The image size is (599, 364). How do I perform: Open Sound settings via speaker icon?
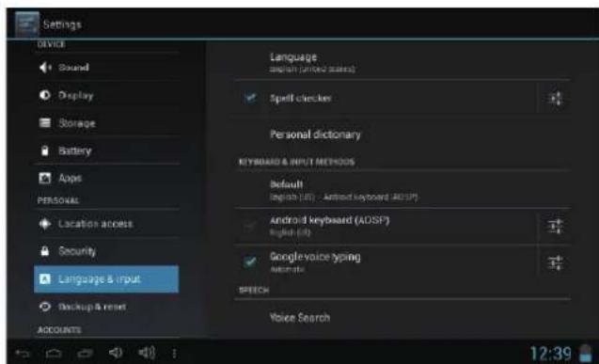click(45, 68)
